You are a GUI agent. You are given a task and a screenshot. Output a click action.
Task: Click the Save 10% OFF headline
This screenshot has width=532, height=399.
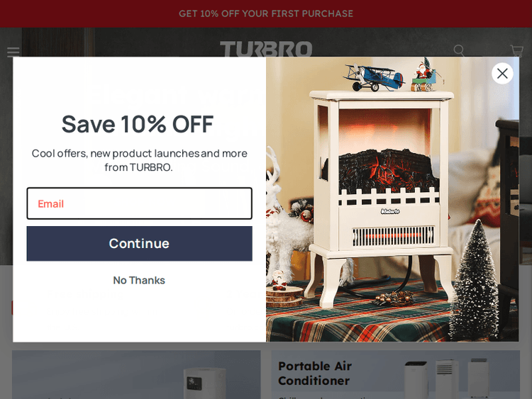(138, 124)
